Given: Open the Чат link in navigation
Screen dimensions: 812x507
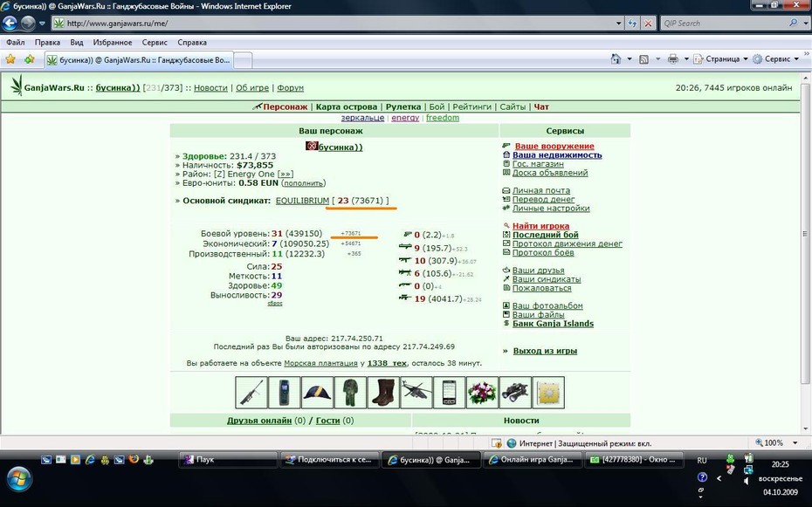Looking at the screenshot, I should tap(541, 106).
